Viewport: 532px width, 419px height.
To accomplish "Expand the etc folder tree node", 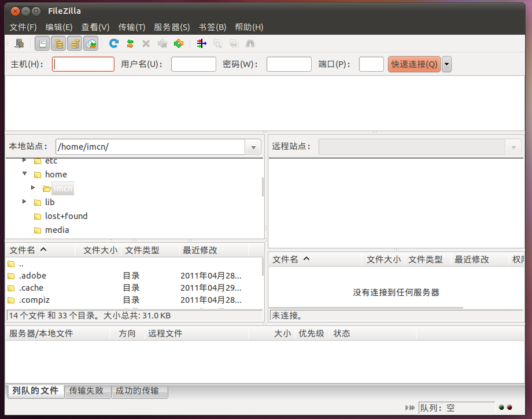I will (x=24, y=160).
